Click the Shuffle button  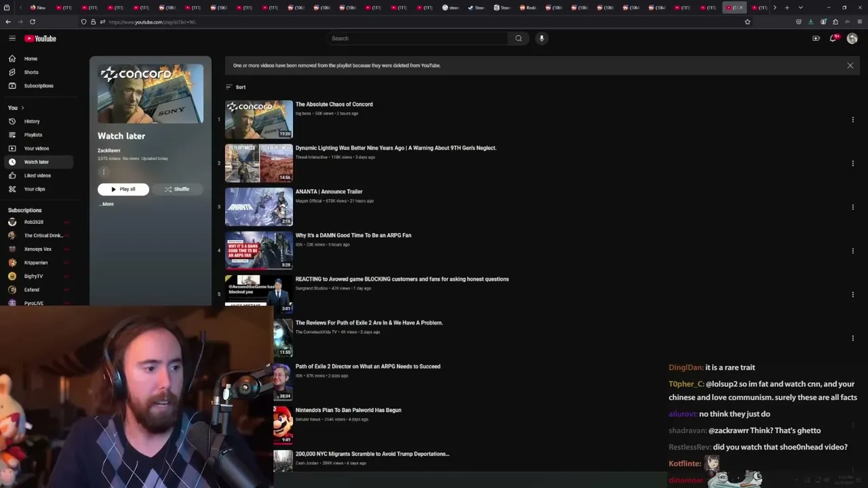pos(177,189)
